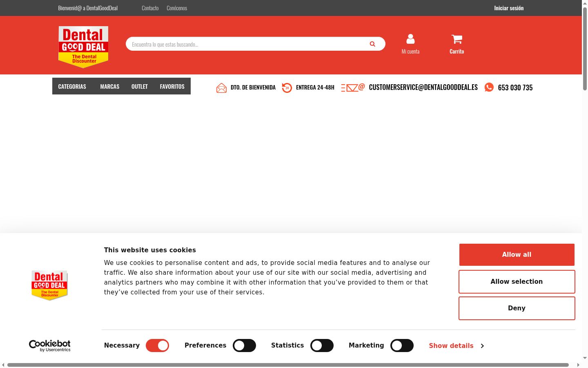
Task: Click the Show details link text
Action: click(x=451, y=346)
